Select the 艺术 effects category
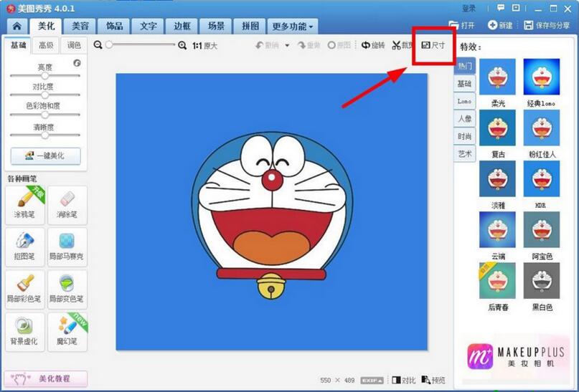The height and width of the screenshot is (392, 579). coord(464,154)
